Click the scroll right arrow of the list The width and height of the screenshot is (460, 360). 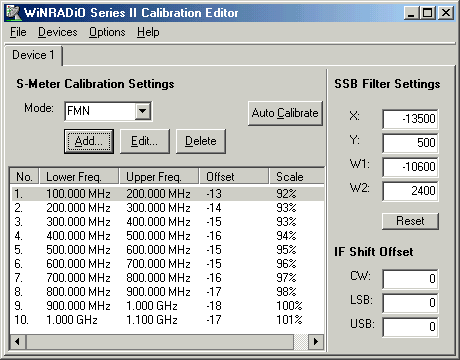pos(316,342)
